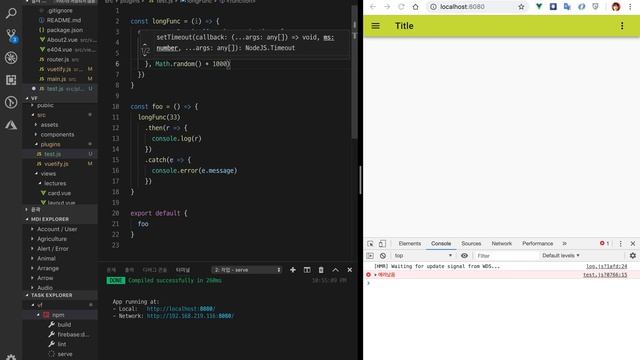Show the error count badge in DevTools

click(x=604, y=243)
